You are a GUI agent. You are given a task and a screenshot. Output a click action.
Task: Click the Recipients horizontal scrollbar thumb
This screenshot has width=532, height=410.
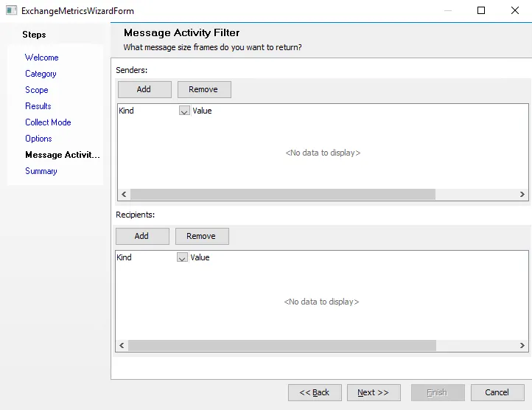282,345
